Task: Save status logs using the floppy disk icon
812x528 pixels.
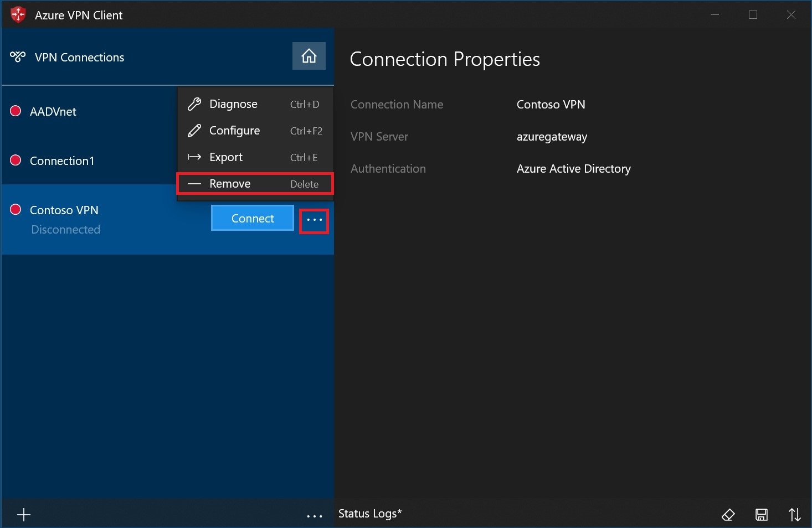Action: click(761, 514)
